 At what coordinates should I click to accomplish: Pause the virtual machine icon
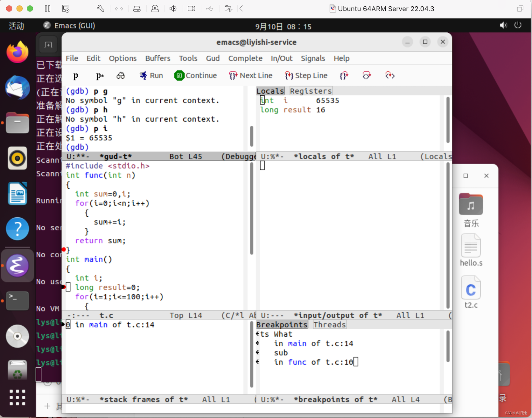point(48,9)
